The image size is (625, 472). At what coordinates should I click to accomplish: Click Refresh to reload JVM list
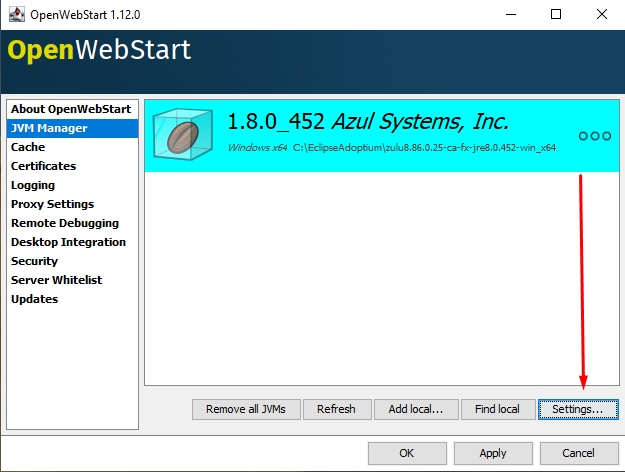[336, 409]
